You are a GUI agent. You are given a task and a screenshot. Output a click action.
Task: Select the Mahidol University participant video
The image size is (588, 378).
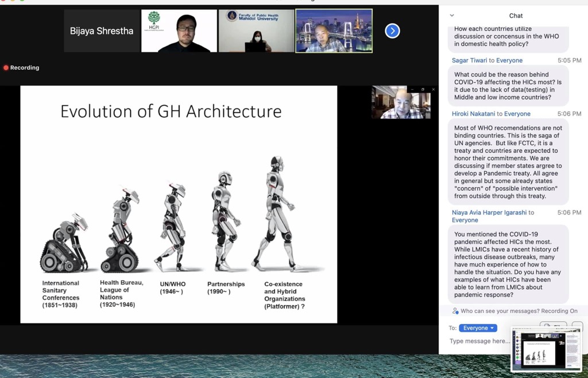point(256,31)
